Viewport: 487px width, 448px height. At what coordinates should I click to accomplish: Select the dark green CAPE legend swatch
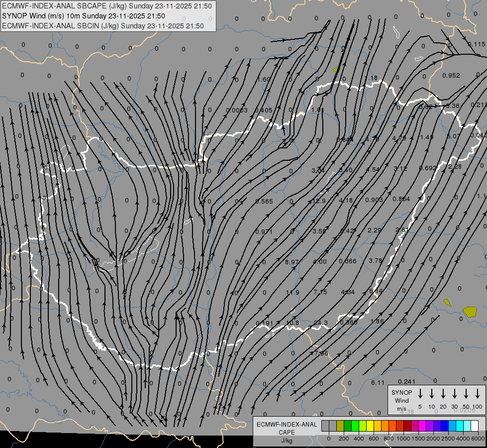click(348, 426)
